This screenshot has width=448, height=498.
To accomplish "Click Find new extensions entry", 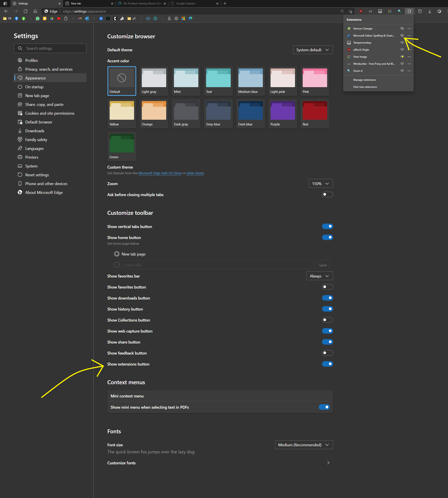I will [x=365, y=87].
